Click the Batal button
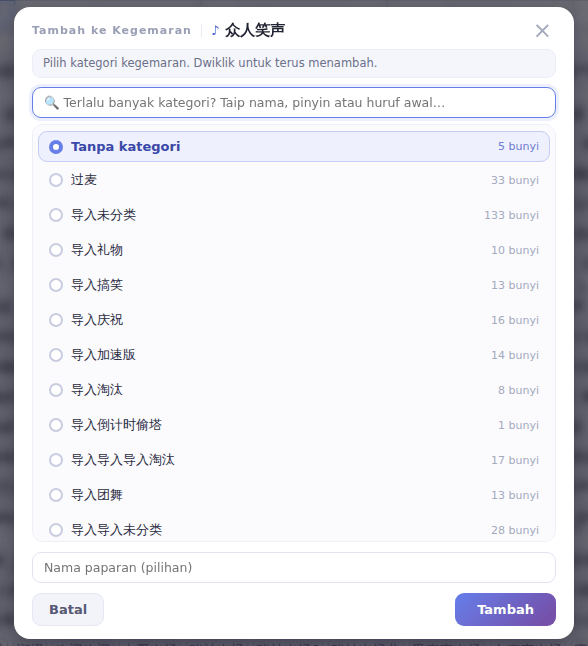The image size is (588, 646). coord(68,609)
